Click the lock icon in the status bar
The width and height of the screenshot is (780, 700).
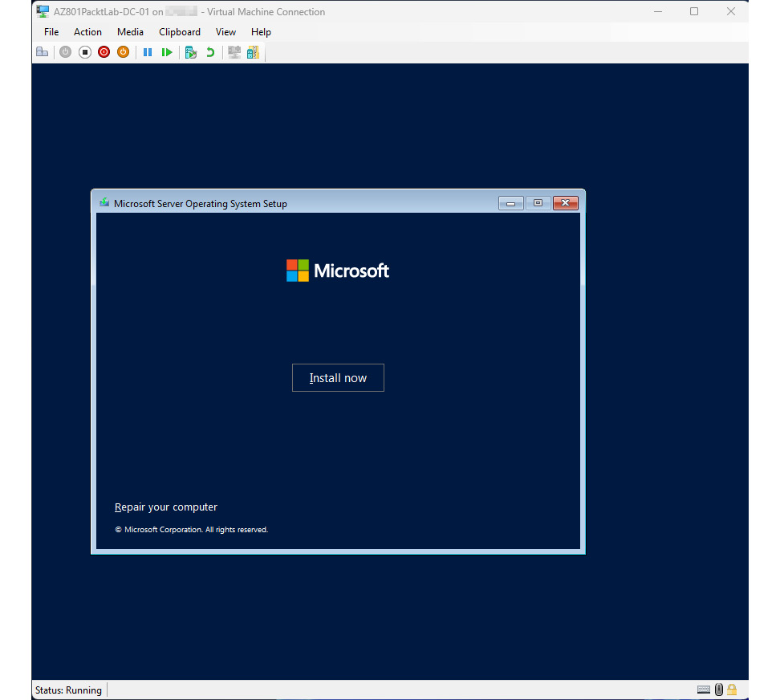click(x=732, y=690)
